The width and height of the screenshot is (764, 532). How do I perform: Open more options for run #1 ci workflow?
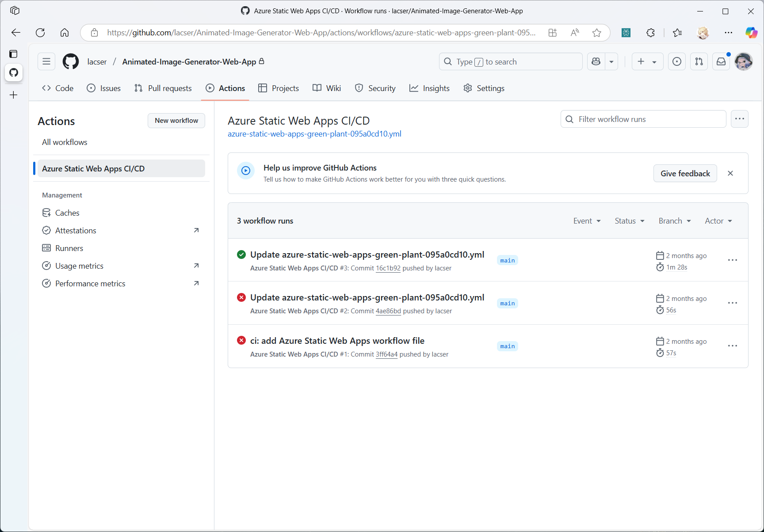[x=733, y=346]
